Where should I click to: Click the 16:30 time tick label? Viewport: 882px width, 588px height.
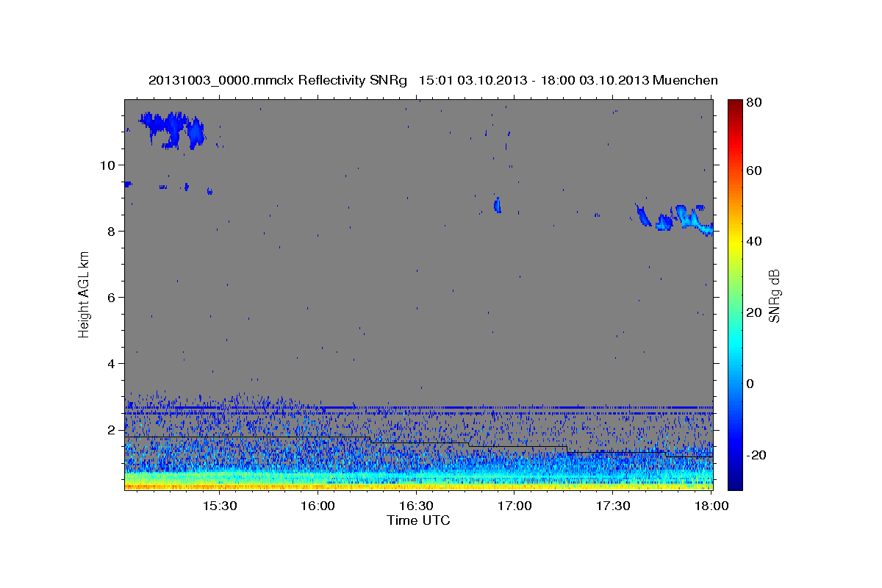(416, 506)
